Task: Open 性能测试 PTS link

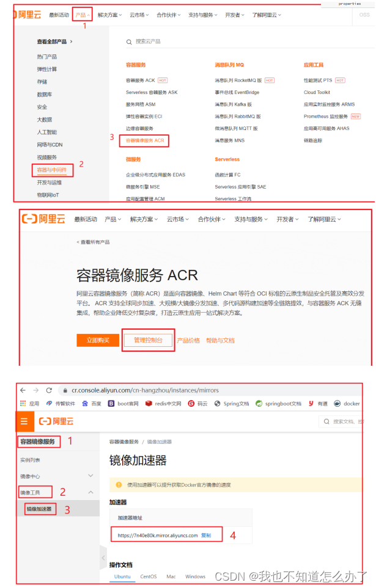Action: click(318, 80)
